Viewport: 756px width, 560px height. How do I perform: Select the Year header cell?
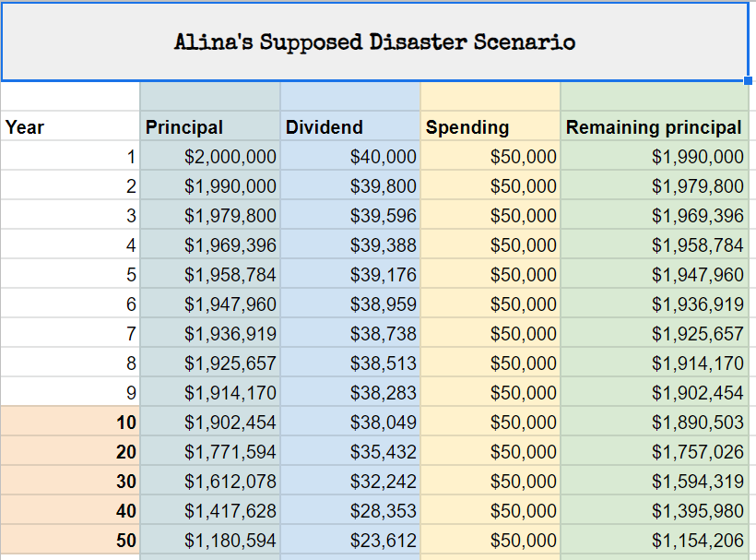click(x=70, y=127)
